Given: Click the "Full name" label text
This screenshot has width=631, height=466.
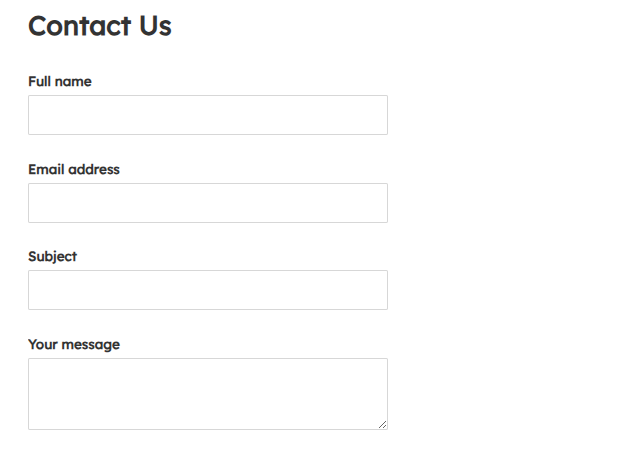Looking at the screenshot, I should click(59, 81).
